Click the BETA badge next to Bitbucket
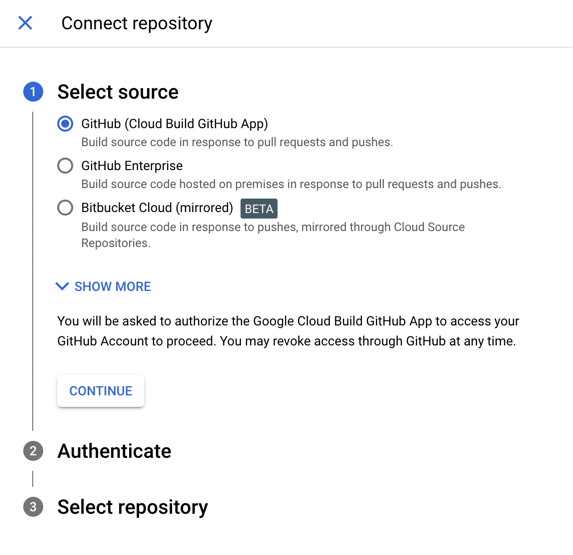Screen dimensions: 573x555 (x=259, y=209)
